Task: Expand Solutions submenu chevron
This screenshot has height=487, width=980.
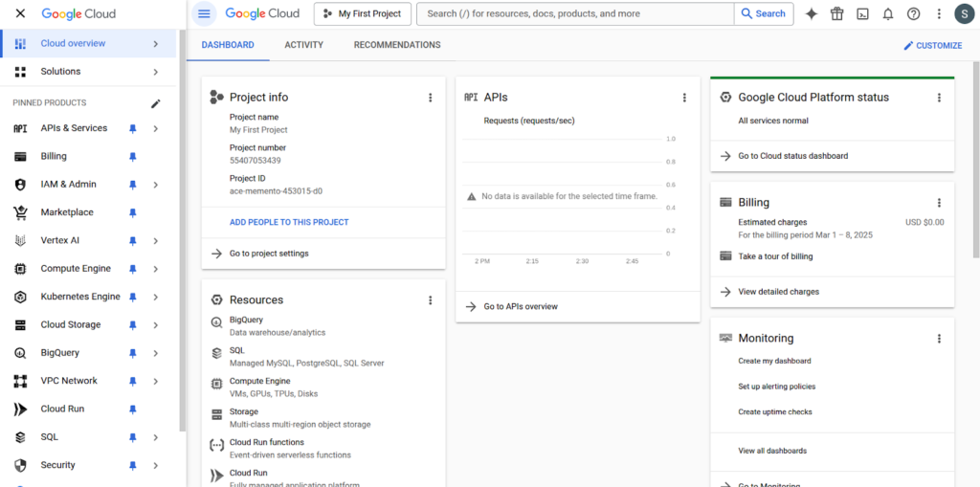Action: coord(156,72)
